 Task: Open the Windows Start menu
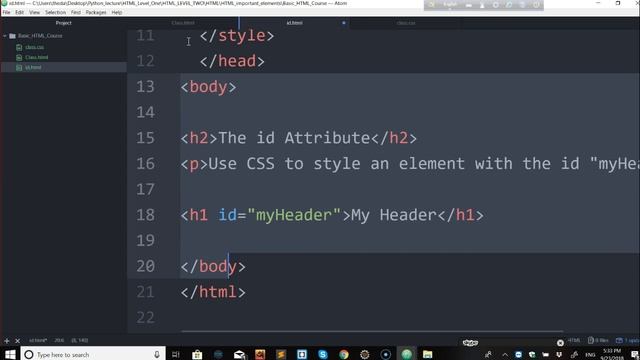(9, 354)
